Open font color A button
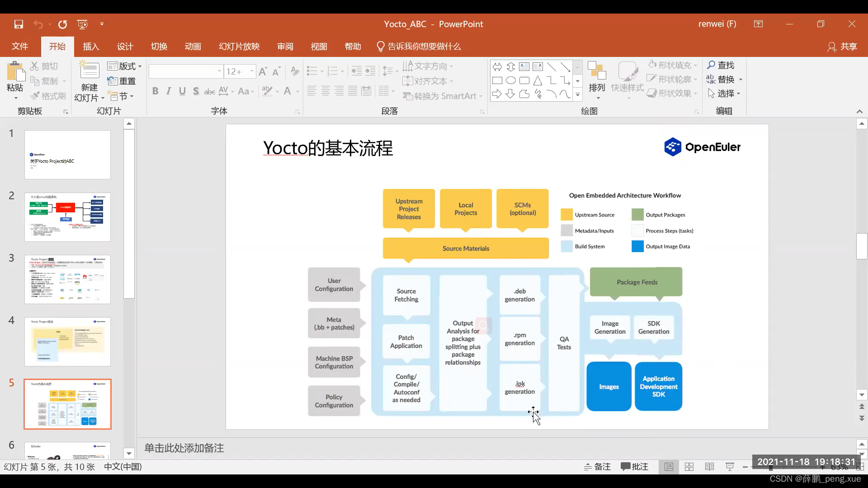868x488 pixels. [x=287, y=91]
